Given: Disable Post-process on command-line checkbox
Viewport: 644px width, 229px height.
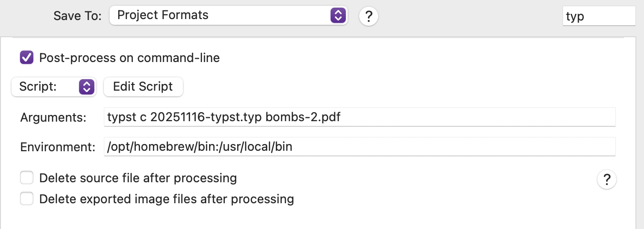Looking at the screenshot, I should 27,58.
